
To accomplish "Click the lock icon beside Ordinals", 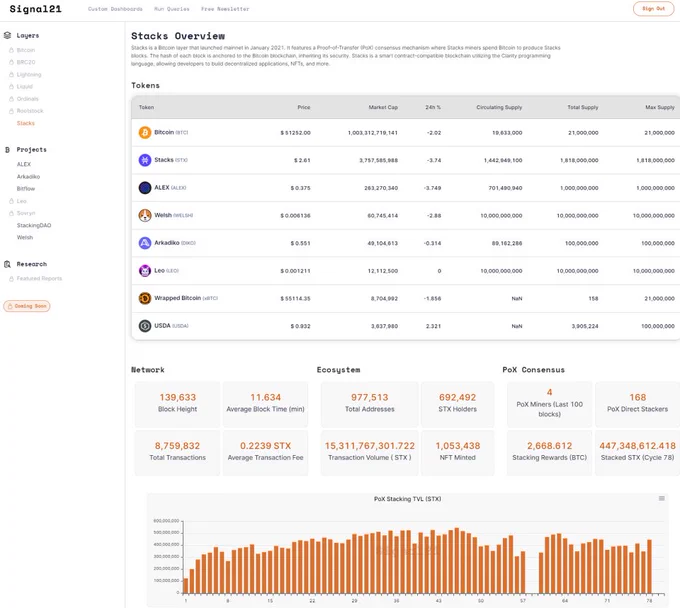I will (x=11, y=99).
